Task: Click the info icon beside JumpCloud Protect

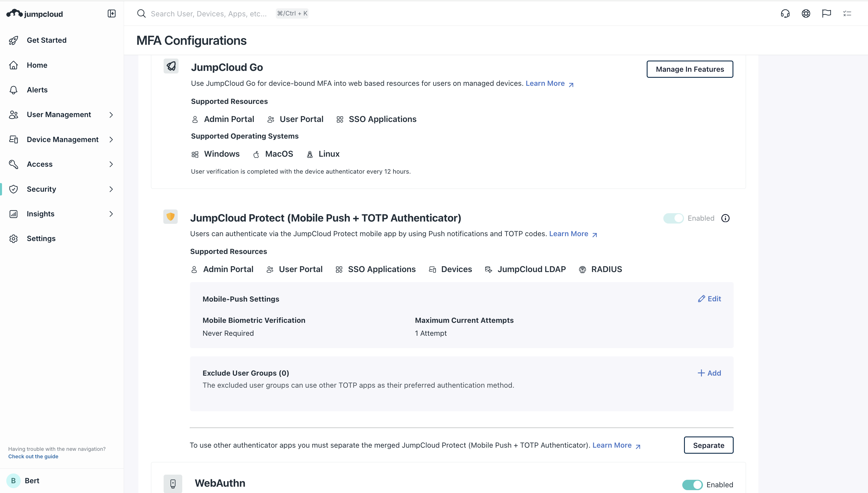Action: [725, 218]
